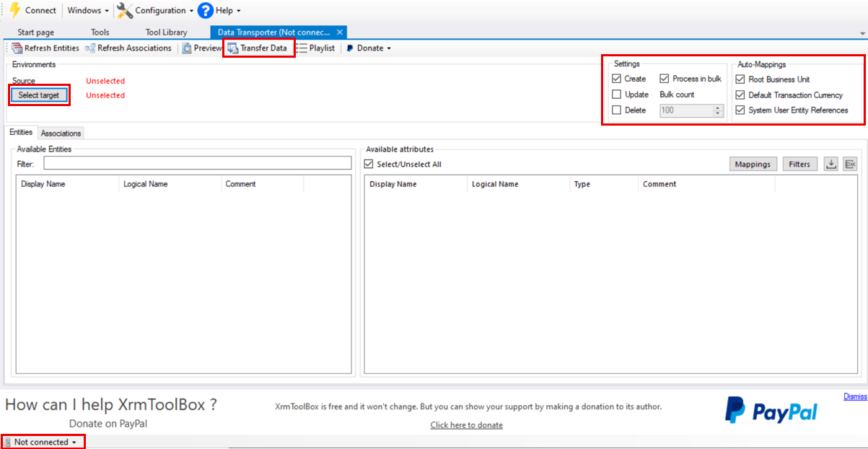
Task: Click the export icon beside Filters
Action: point(831,164)
